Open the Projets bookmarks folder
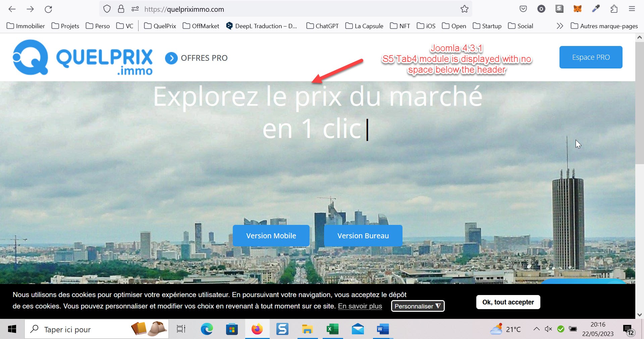Viewport: 644px width, 339px height. [65, 26]
